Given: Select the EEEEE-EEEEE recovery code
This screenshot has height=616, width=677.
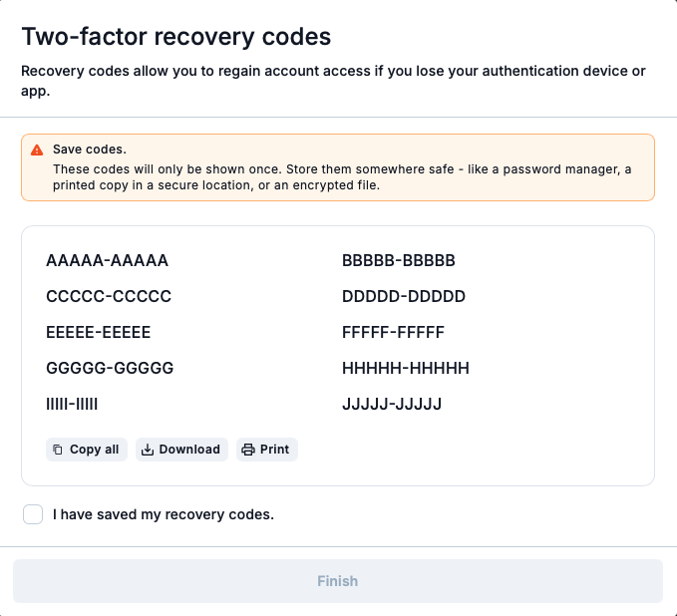Looking at the screenshot, I should pyautogui.click(x=98, y=332).
